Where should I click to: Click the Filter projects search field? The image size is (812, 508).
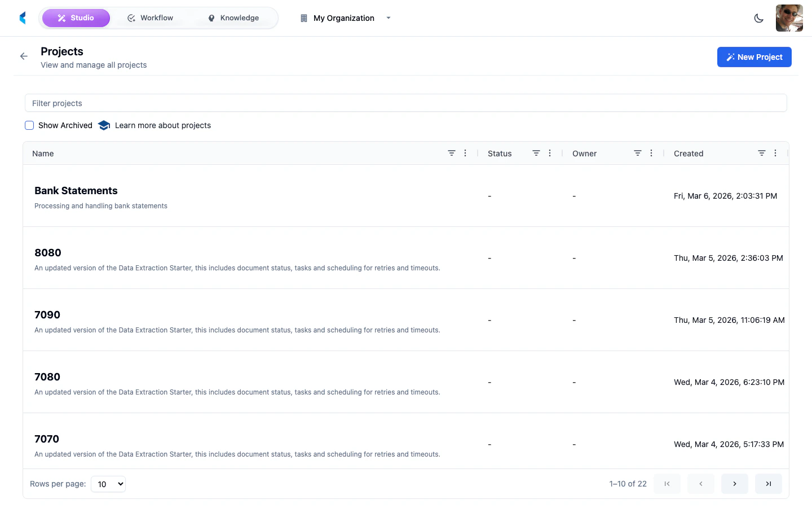tap(405, 103)
